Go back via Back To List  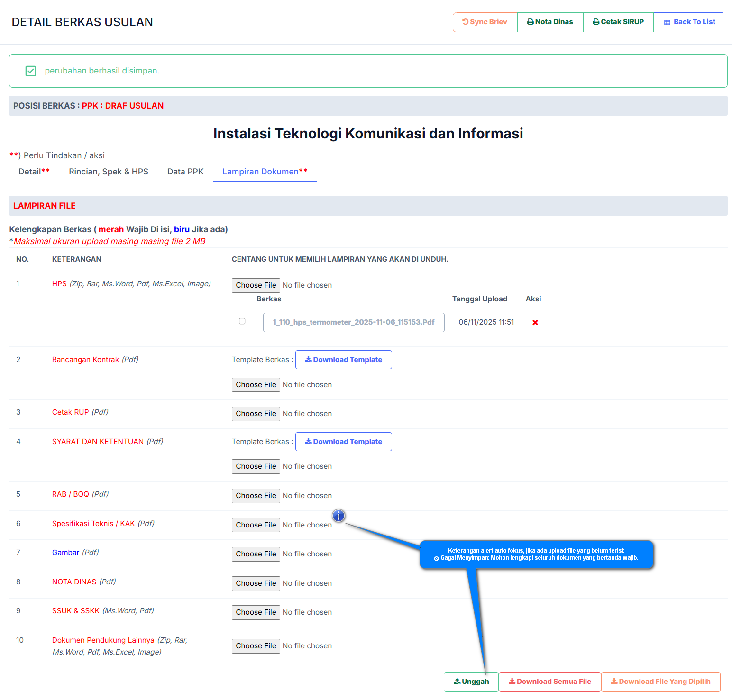(689, 22)
